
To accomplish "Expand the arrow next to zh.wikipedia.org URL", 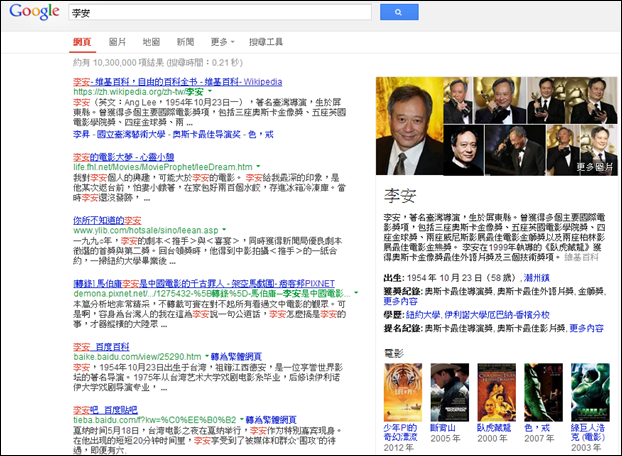I will tap(210, 92).
